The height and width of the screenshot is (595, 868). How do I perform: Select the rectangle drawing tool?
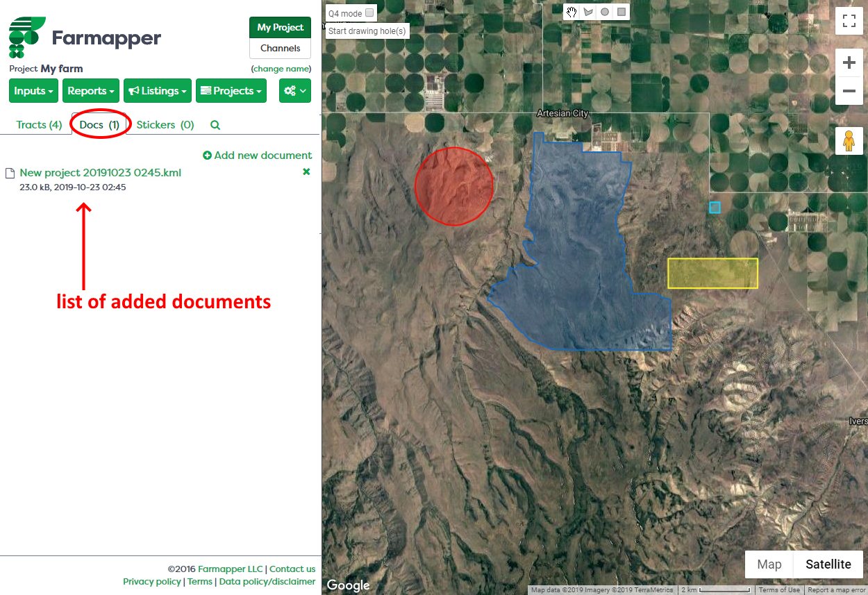point(621,12)
